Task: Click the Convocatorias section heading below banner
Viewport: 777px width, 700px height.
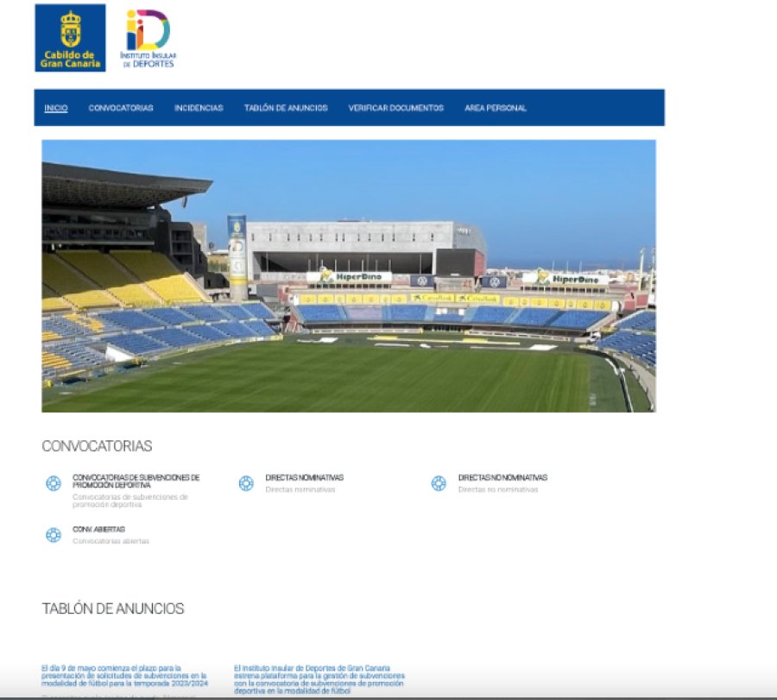Action: click(x=97, y=446)
